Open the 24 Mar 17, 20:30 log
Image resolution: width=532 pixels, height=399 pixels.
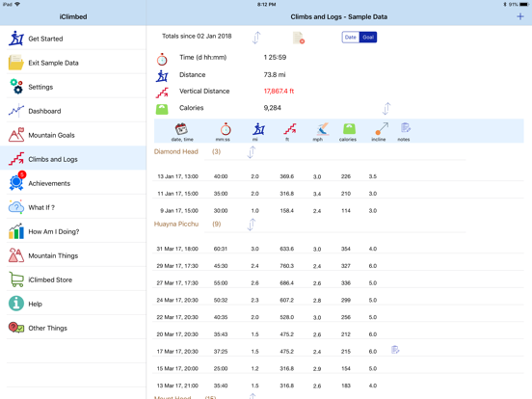click(338, 300)
